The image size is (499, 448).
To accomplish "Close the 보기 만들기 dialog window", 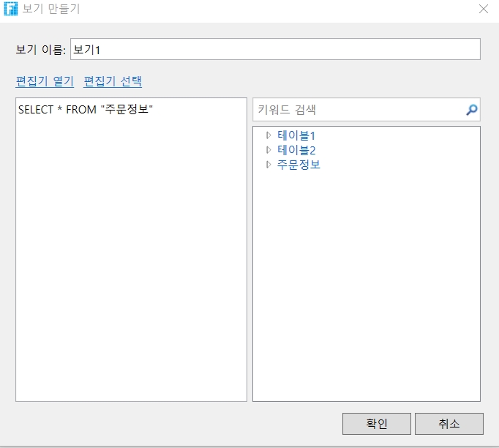I will pyautogui.click(x=483, y=10).
